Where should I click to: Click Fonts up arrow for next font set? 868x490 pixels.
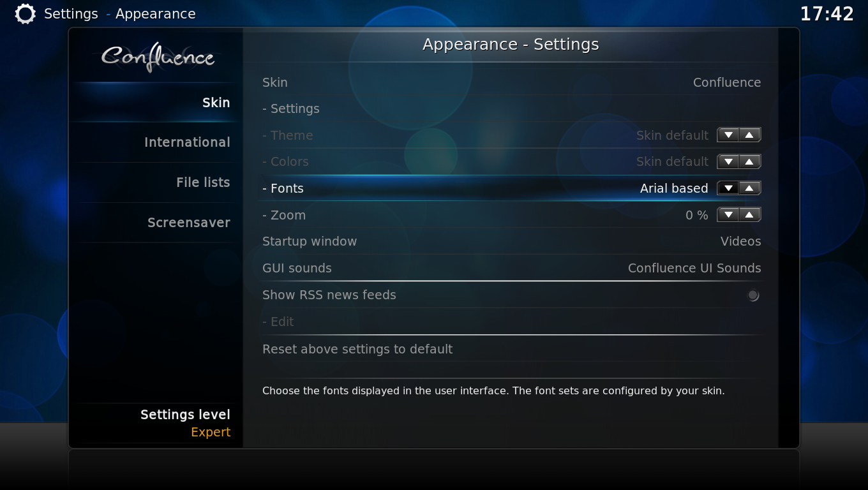750,188
